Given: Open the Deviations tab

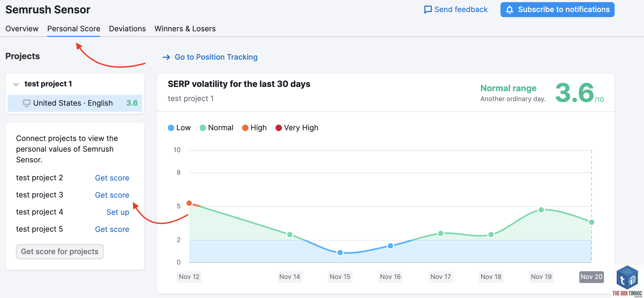Looking at the screenshot, I should click(127, 29).
